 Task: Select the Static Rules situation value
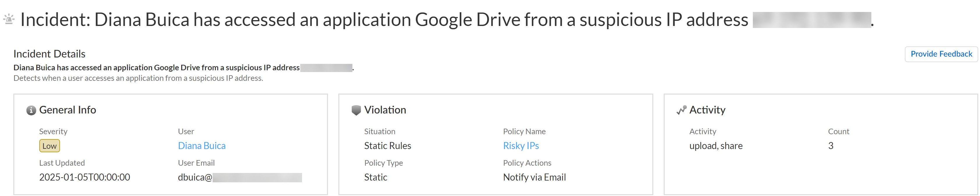click(x=387, y=146)
